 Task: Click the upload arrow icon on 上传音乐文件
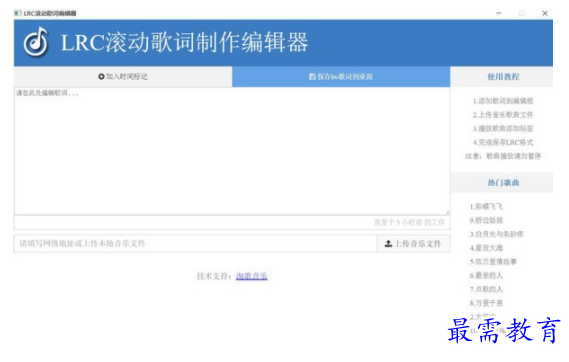coord(388,243)
